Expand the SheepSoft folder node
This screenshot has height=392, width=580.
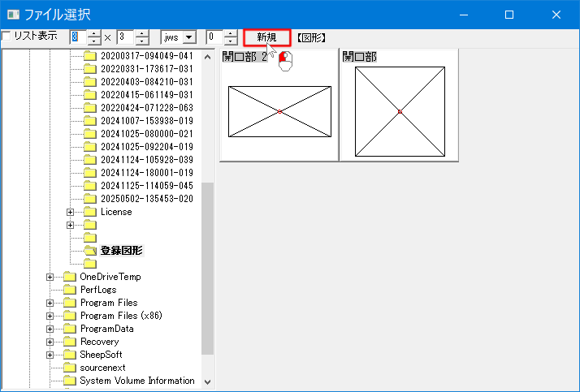pyautogui.click(x=50, y=355)
